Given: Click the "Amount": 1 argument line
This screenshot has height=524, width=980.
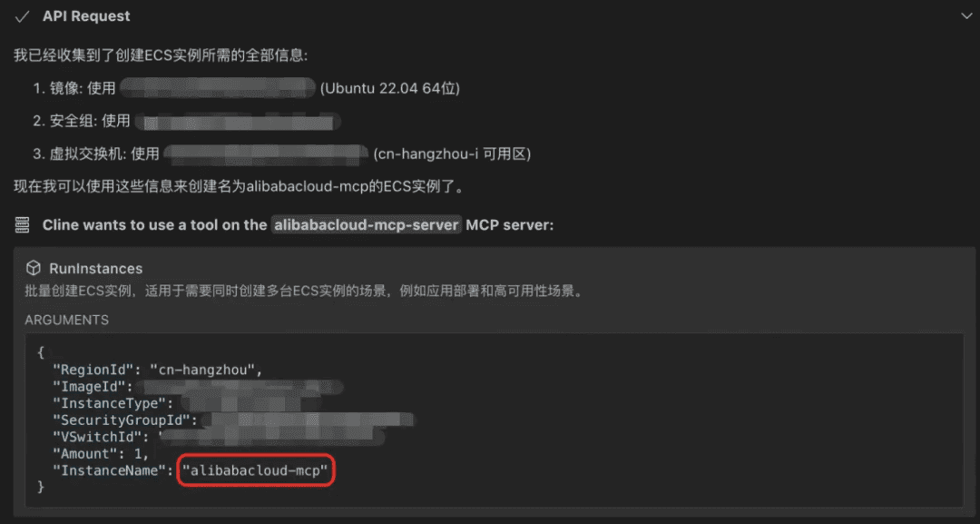Looking at the screenshot, I should (x=102, y=454).
